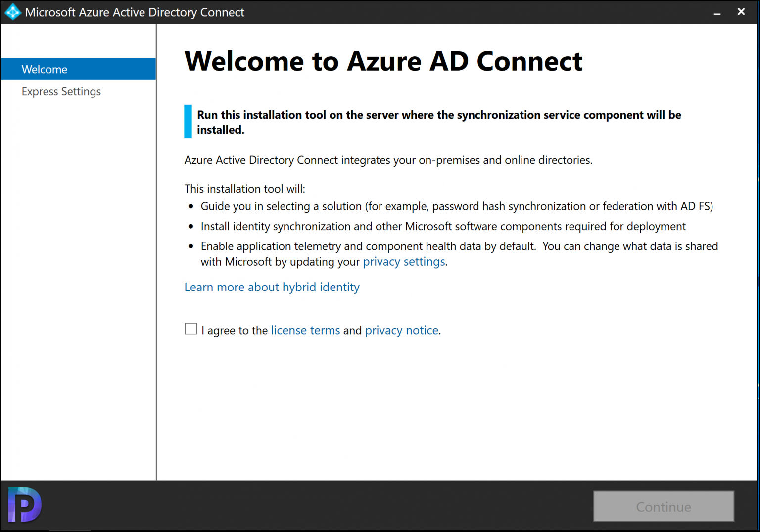The height and width of the screenshot is (532, 760).
Task: Click the 'Enable application telemetry' bullet text
Action: tap(459, 254)
